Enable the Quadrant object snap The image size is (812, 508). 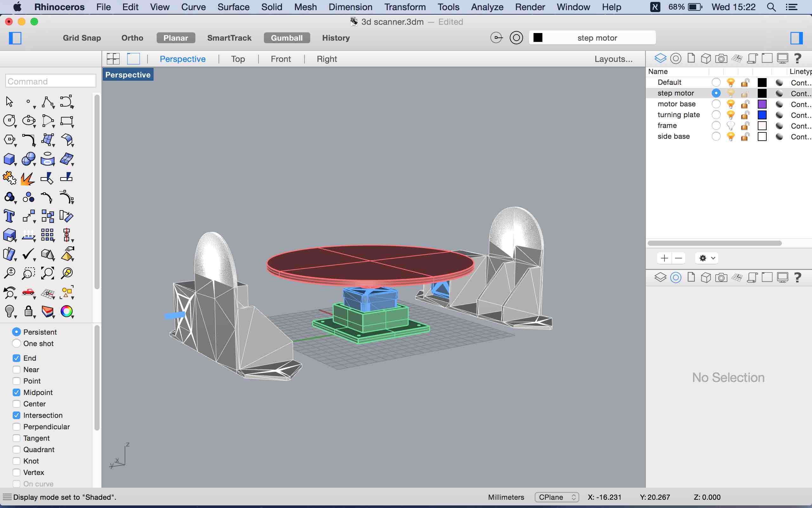[16, 450]
